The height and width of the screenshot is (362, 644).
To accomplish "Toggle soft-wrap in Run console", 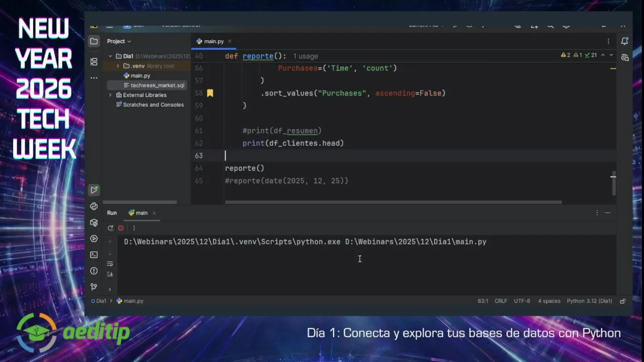I will tap(110, 263).
